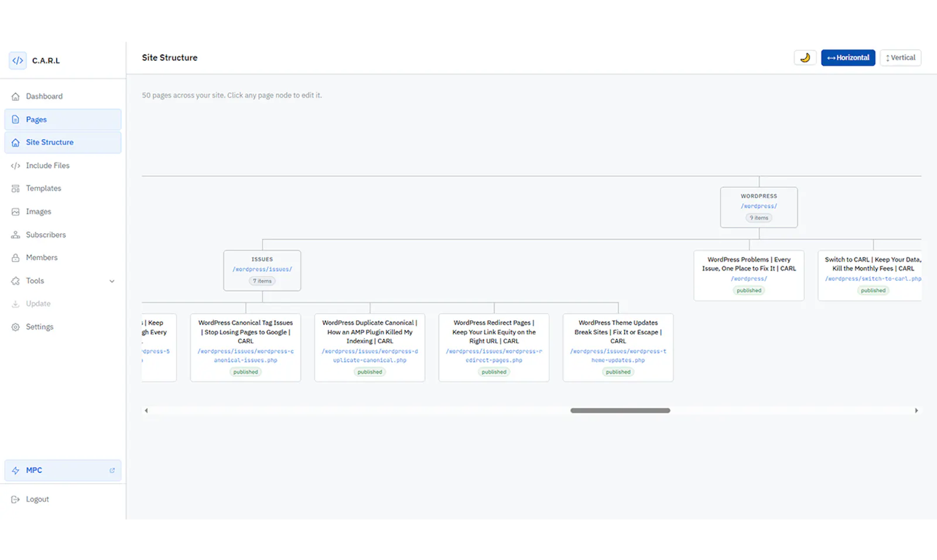Open Images section

point(63,212)
